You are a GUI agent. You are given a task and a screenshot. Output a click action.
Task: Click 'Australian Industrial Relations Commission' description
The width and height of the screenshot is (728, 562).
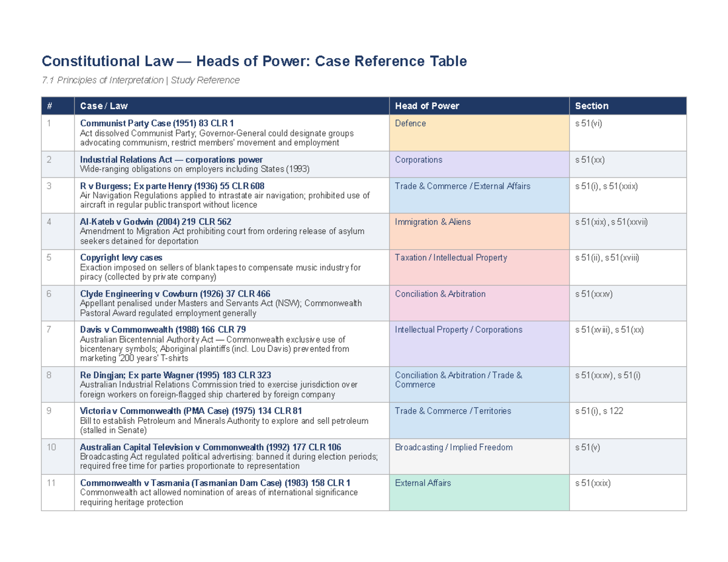(219, 389)
